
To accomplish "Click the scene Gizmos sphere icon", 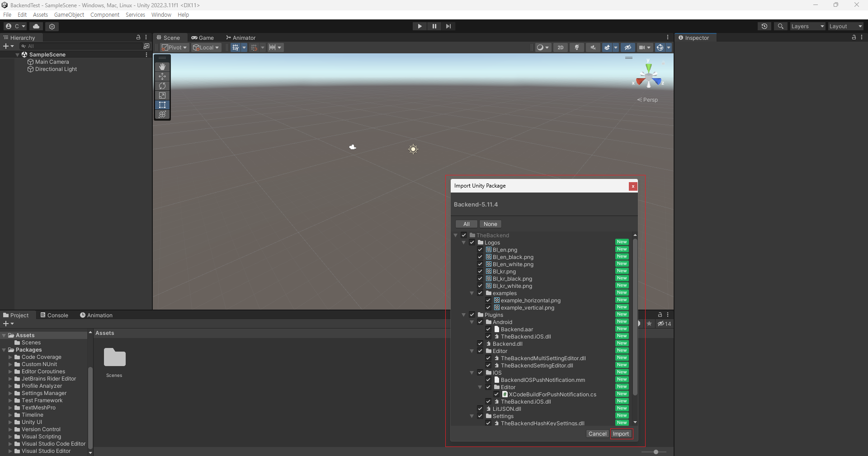I will click(x=660, y=47).
